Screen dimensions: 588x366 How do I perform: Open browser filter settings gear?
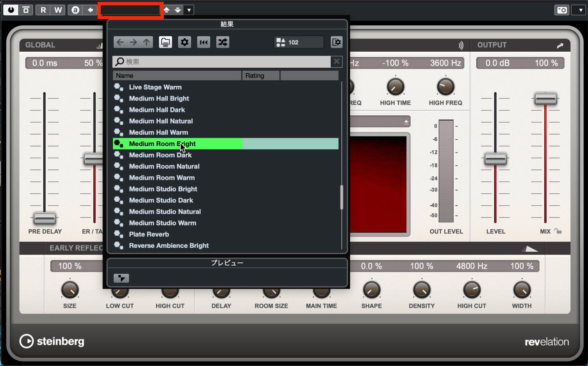[x=184, y=42]
